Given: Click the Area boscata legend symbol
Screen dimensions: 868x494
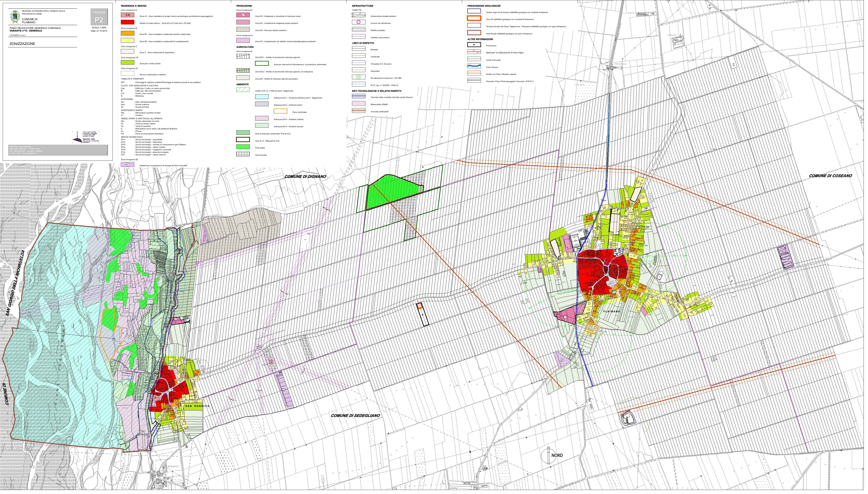Looking at the screenshot, I should [x=243, y=154].
